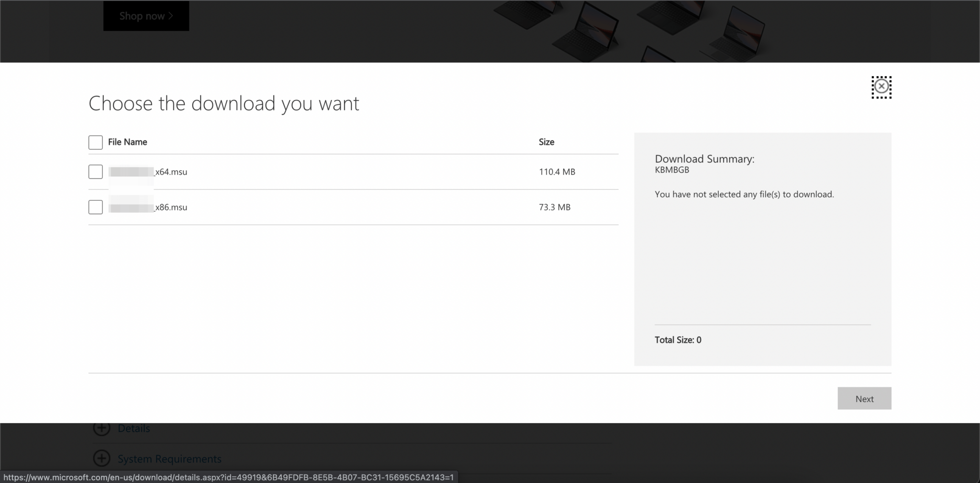The width and height of the screenshot is (980, 483).
Task: Check the select-all checkbox beside File Name
Action: 95,142
